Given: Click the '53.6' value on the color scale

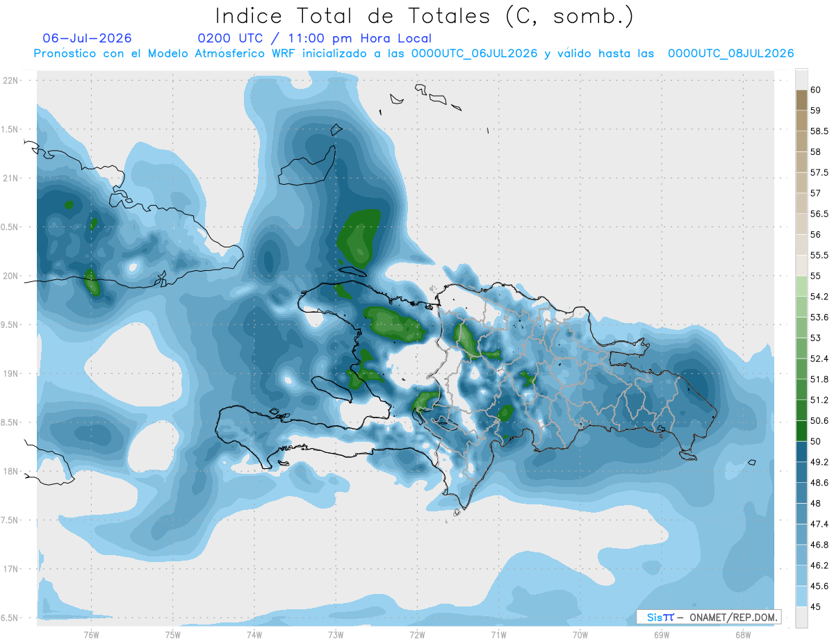Looking at the screenshot, I should 819,317.
